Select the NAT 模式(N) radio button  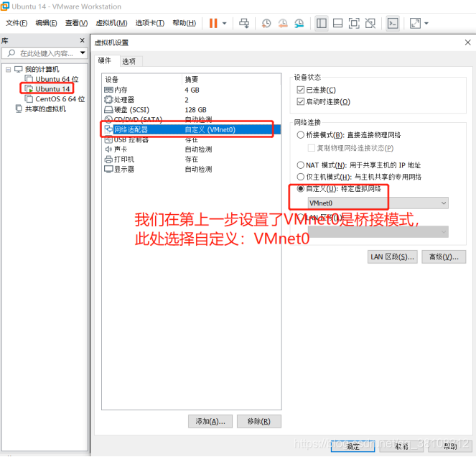click(x=300, y=165)
